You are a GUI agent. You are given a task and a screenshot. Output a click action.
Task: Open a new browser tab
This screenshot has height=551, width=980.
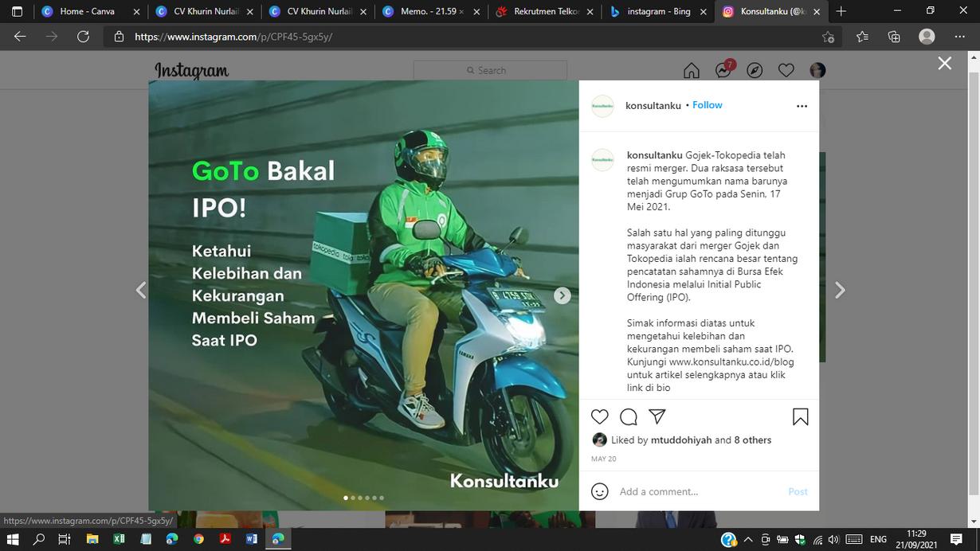click(841, 11)
